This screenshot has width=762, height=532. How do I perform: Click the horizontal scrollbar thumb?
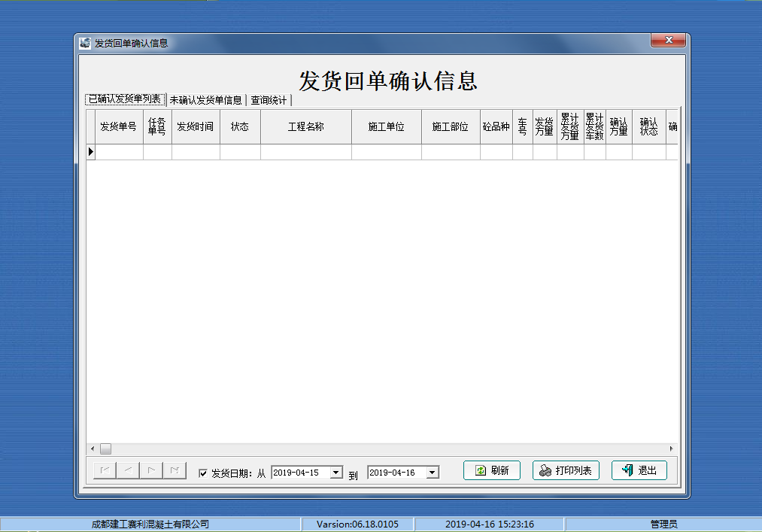(x=105, y=448)
